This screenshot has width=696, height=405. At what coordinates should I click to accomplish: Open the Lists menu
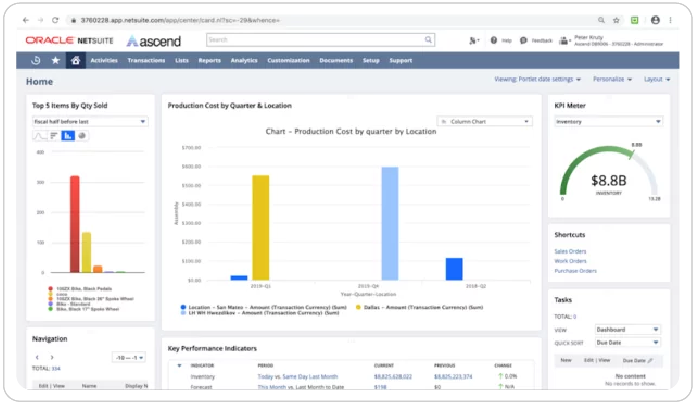(182, 60)
